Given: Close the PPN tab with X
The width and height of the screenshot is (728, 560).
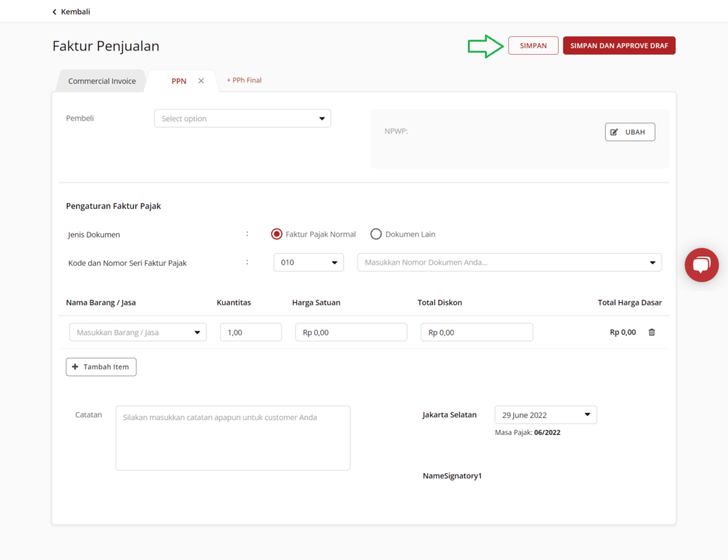Looking at the screenshot, I should tap(201, 81).
